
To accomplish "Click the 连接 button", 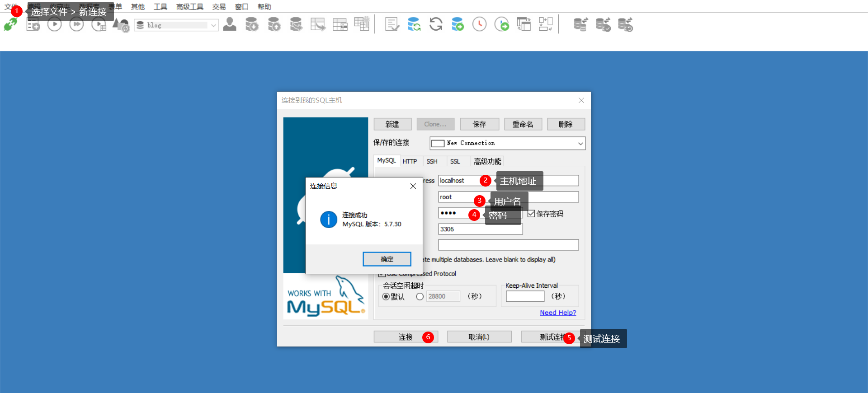I will click(406, 337).
